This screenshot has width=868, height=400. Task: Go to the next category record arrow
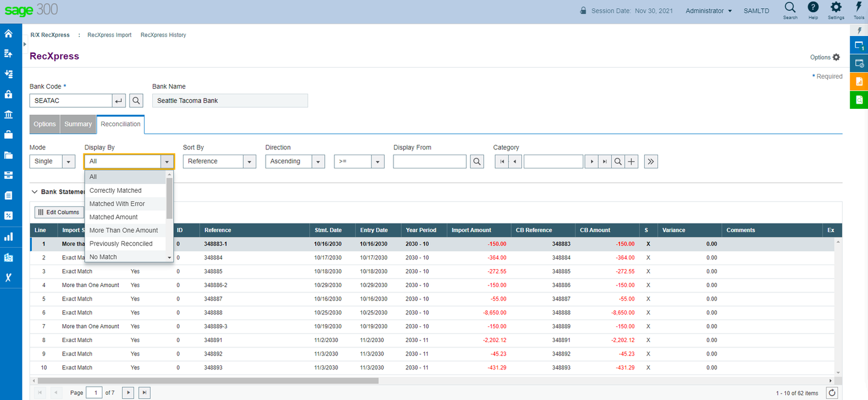click(x=591, y=162)
